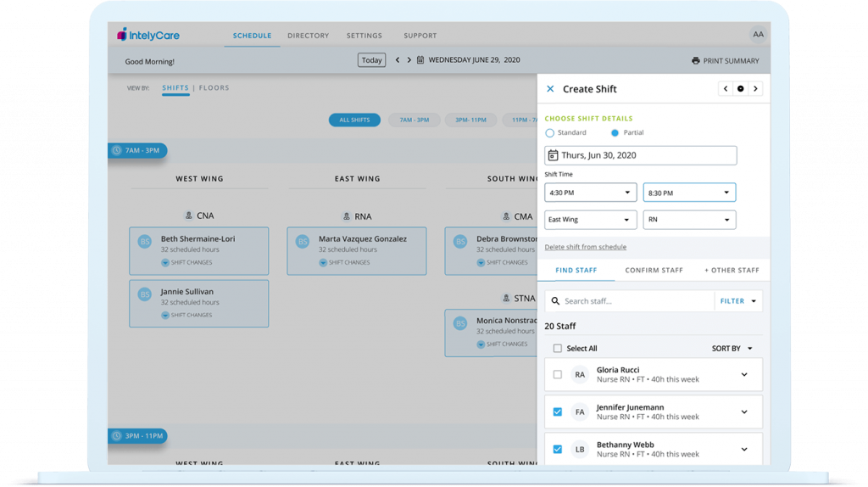Open the AA user avatar menu

pyautogui.click(x=758, y=35)
